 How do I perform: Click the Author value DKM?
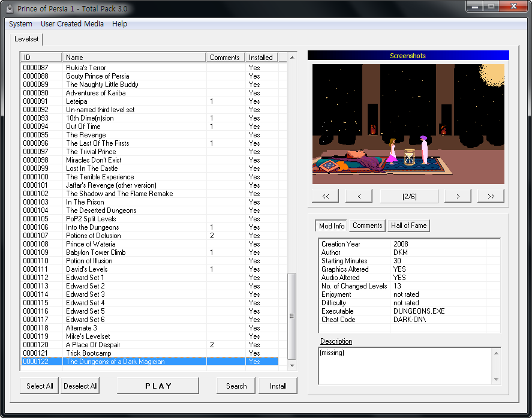click(x=401, y=252)
